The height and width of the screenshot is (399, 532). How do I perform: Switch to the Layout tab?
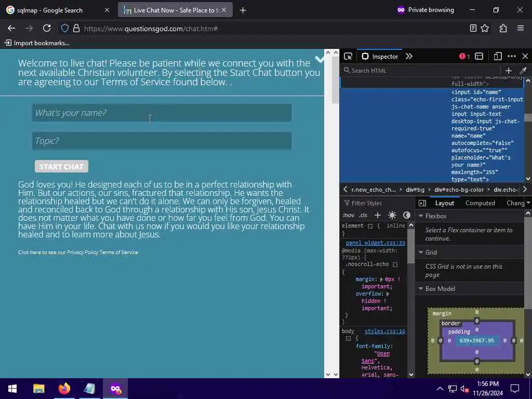tap(445, 203)
